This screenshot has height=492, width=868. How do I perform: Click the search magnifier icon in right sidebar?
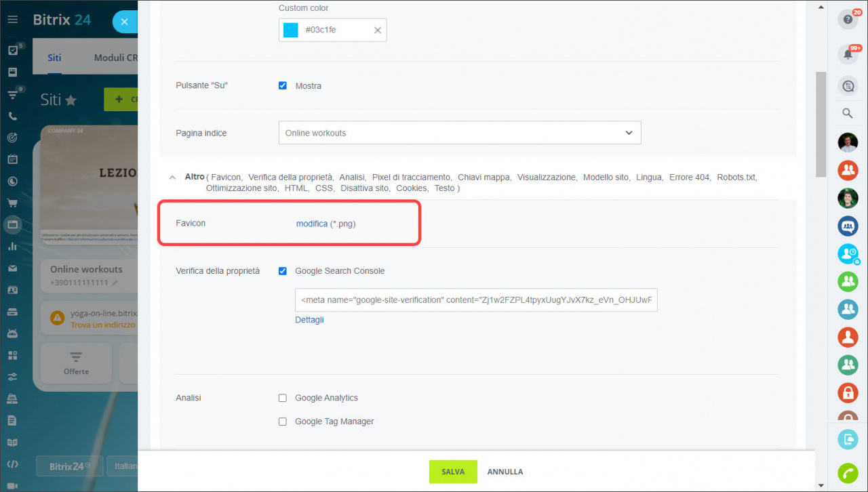coord(847,113)
